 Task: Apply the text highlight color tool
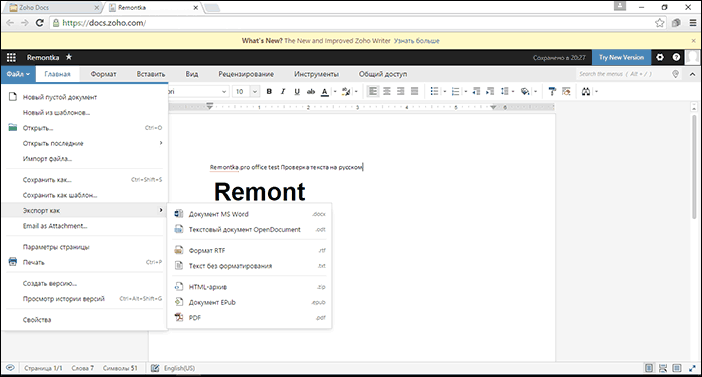pyautogui.click(x=346, y=92)
